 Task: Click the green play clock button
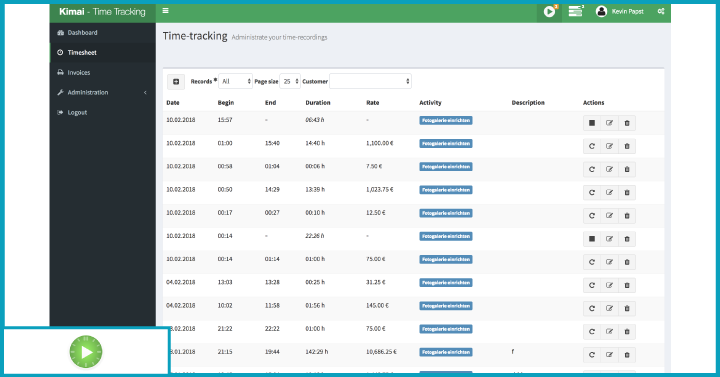tap(86, 352)
